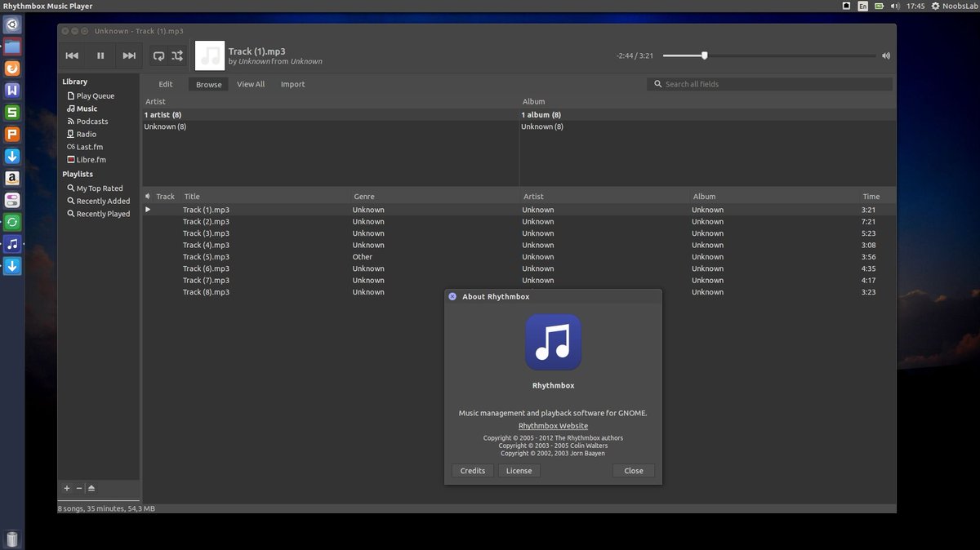This screenshot has width=980, height=550.
Task: Sort by the Artist column header in track list
Action: tap(604, 197)
